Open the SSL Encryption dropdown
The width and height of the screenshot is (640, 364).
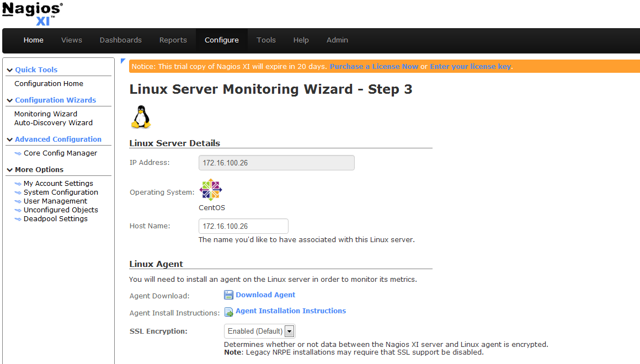pyautogui.click(x=260, y=331)
